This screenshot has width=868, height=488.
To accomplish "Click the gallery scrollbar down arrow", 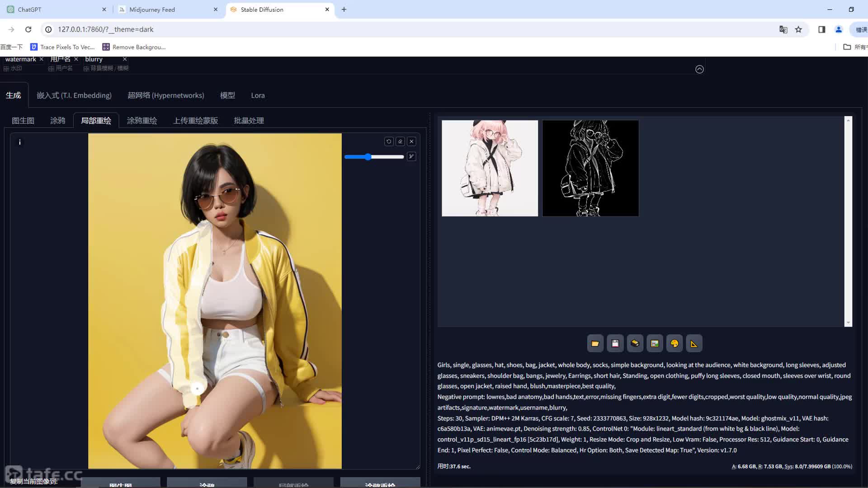I will pyautogui.click(x=848, y=323).
